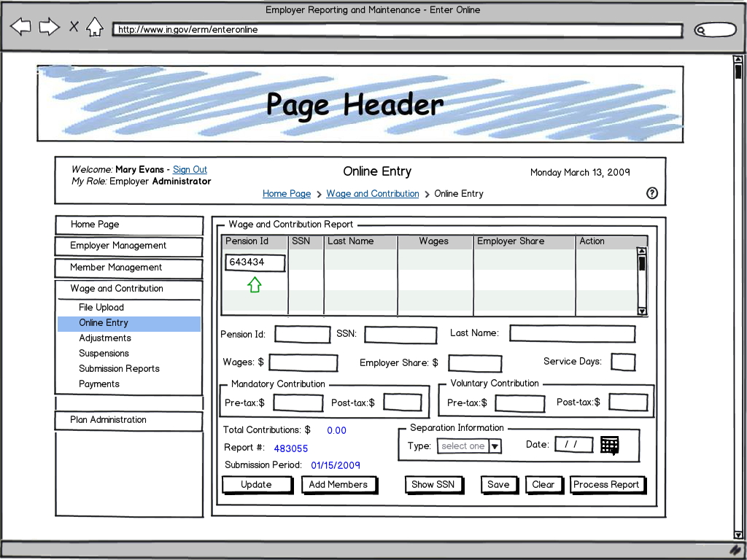Click the Wage and Contribution breadcrumb link
This screenshot has height=560, width=747.
tap(372, 194)
